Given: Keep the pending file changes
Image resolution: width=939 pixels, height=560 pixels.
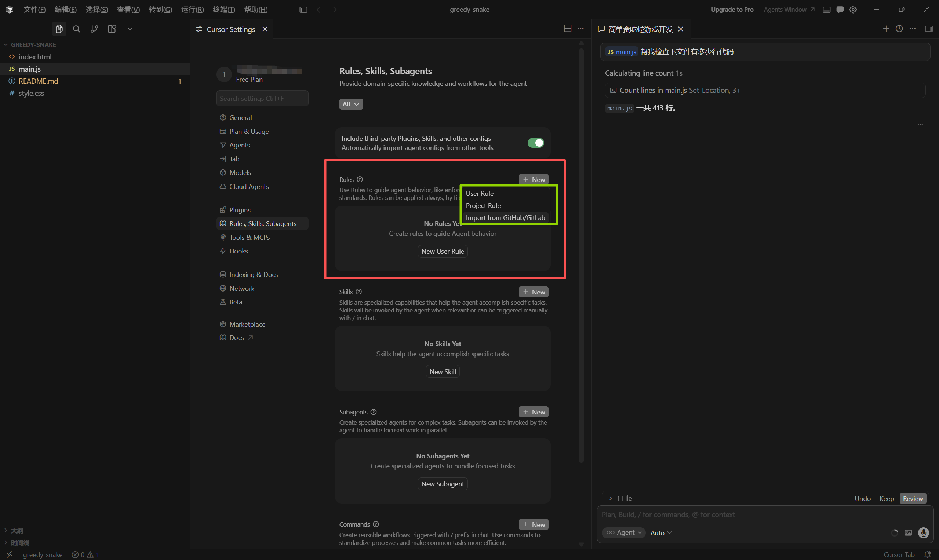Looking at the screenshot, I should click(x=887, y=498).
